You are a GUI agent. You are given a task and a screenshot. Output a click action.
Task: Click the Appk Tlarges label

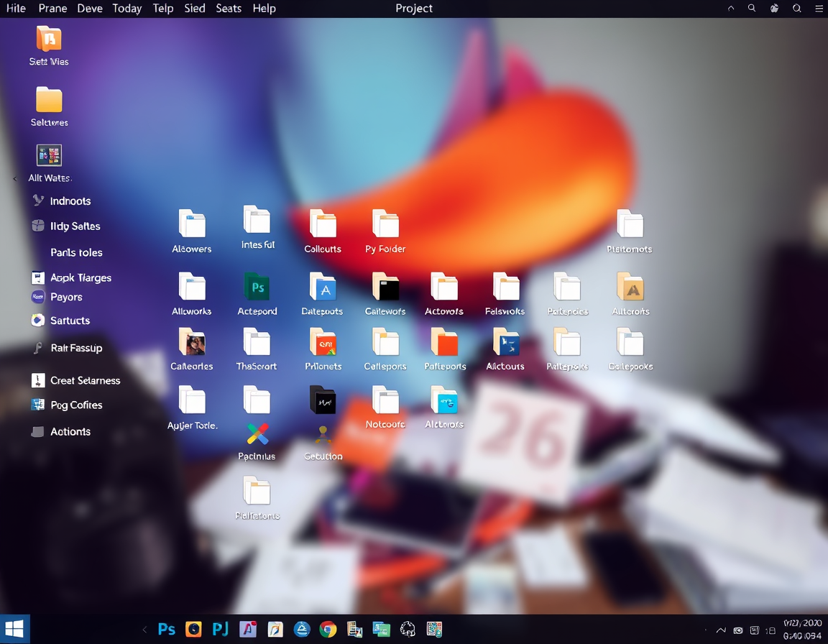80,277
